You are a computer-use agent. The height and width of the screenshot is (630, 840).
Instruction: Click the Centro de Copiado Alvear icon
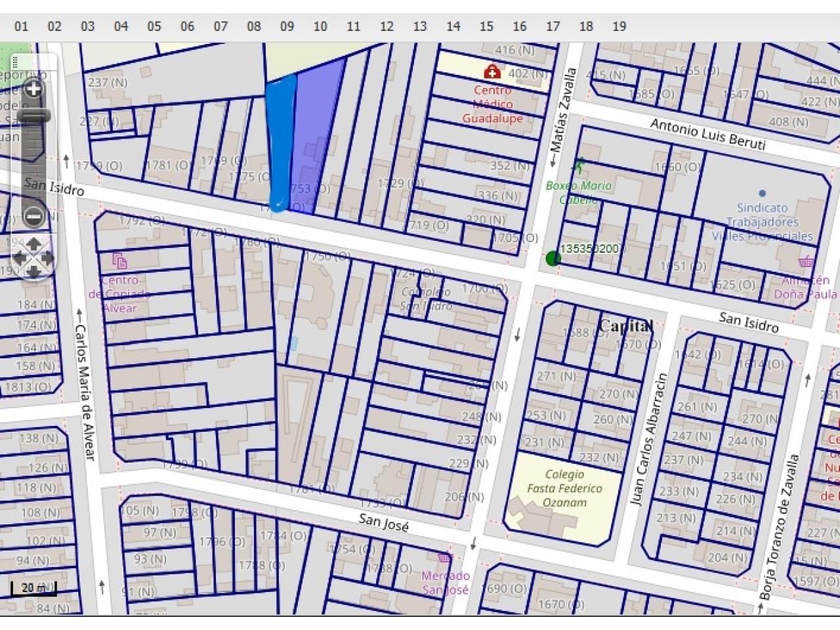coord(119,261)
